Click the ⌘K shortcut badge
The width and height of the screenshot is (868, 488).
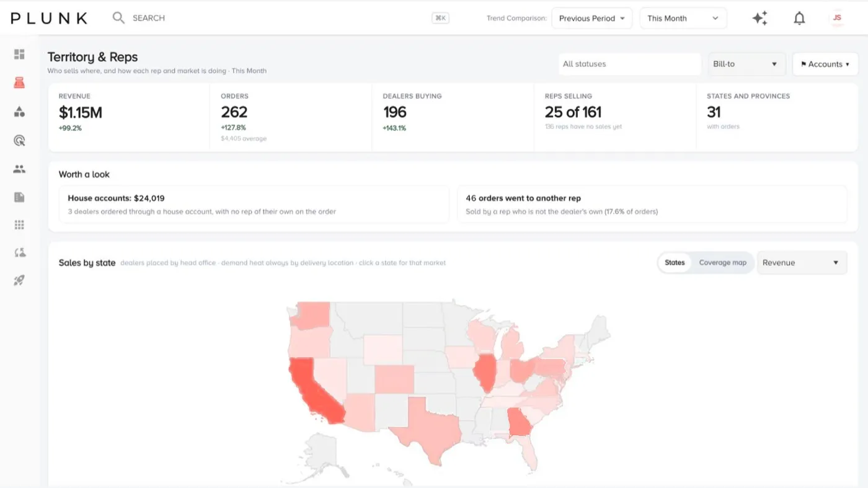440,18
